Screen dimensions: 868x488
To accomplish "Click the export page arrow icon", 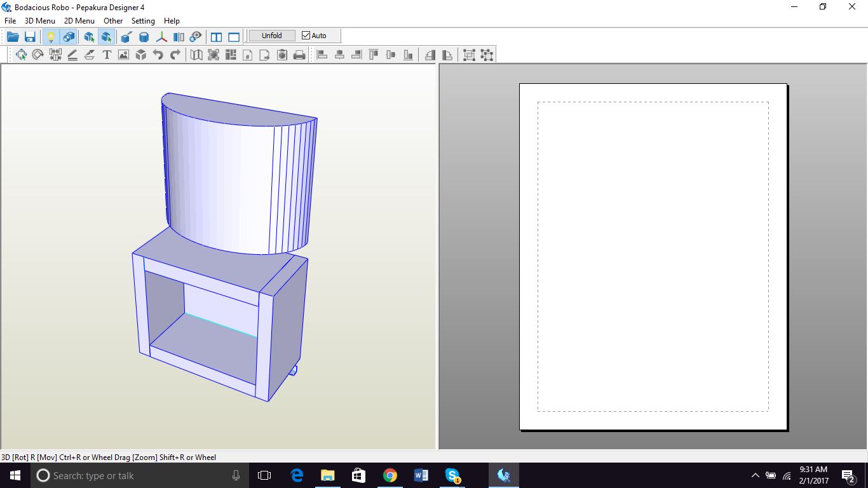I will [265, 55].
